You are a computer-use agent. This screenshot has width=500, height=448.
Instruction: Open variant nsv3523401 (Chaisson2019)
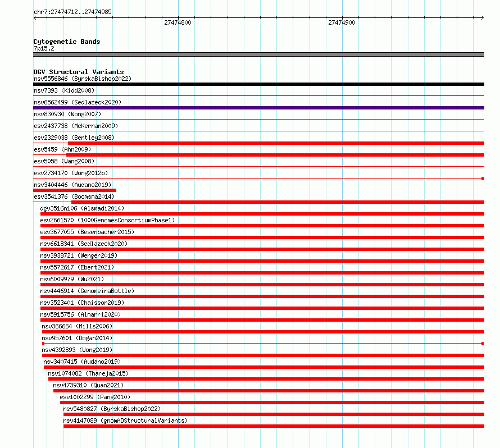click(x=82, y=303)
